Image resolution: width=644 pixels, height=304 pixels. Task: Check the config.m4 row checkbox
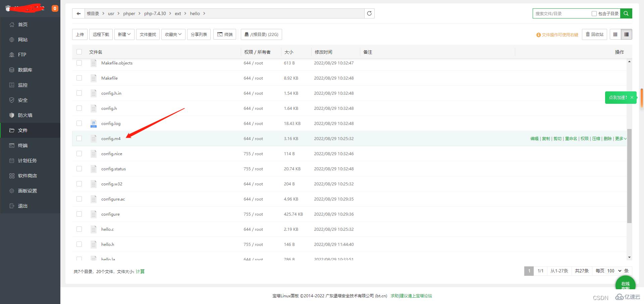[x=79, y=138]
